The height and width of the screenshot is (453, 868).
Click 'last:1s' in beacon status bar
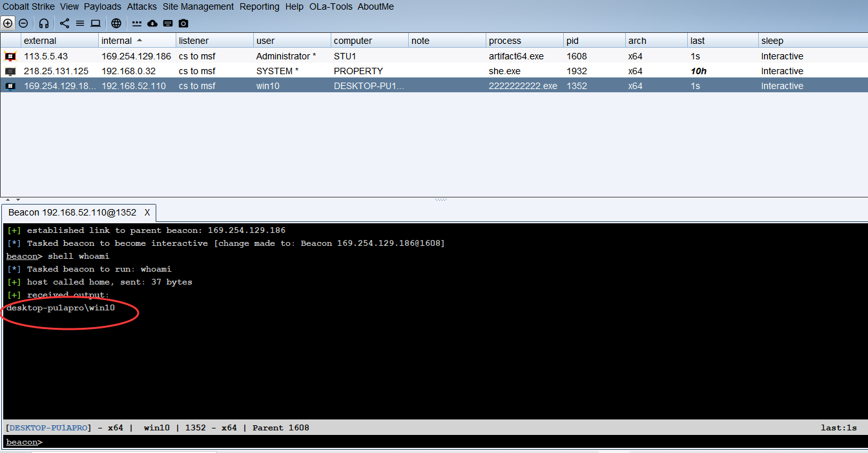[x=838, y=428]
